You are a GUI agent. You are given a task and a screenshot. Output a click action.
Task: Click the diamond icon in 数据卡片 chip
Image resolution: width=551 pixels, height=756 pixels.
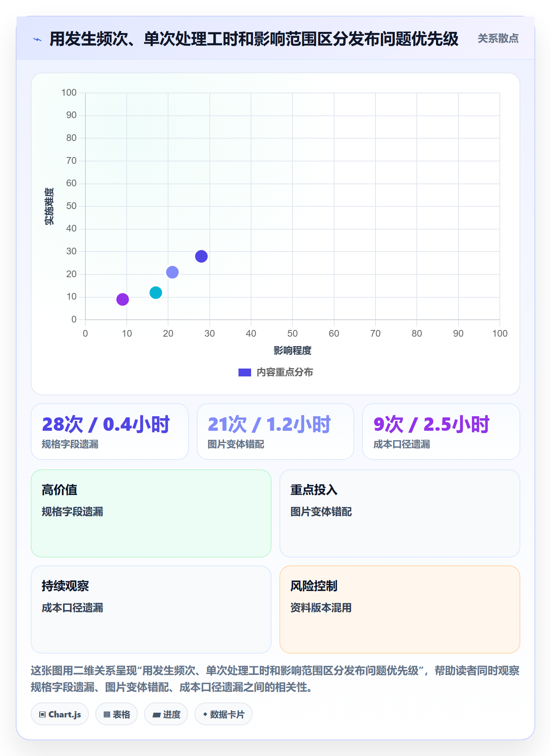click(205, 714)
